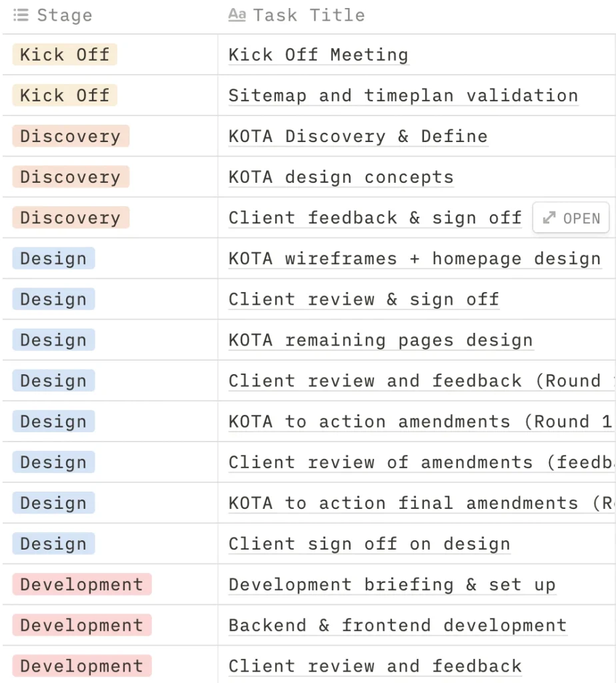The width and height of the screenshot is (616, 683).
Task: Open KOTA wireframes + homepage design task
Action: [x=415, y=259]
